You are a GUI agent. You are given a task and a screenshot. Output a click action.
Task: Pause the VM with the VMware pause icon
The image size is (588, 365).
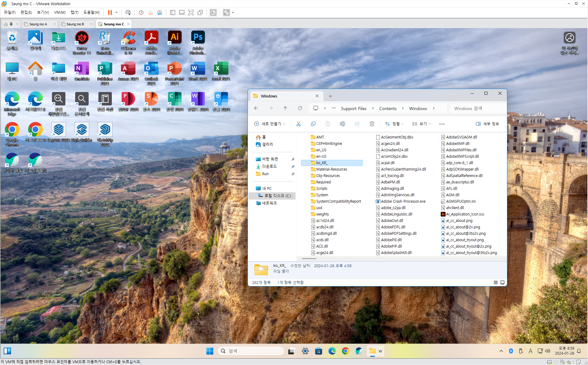coord(110,13)
